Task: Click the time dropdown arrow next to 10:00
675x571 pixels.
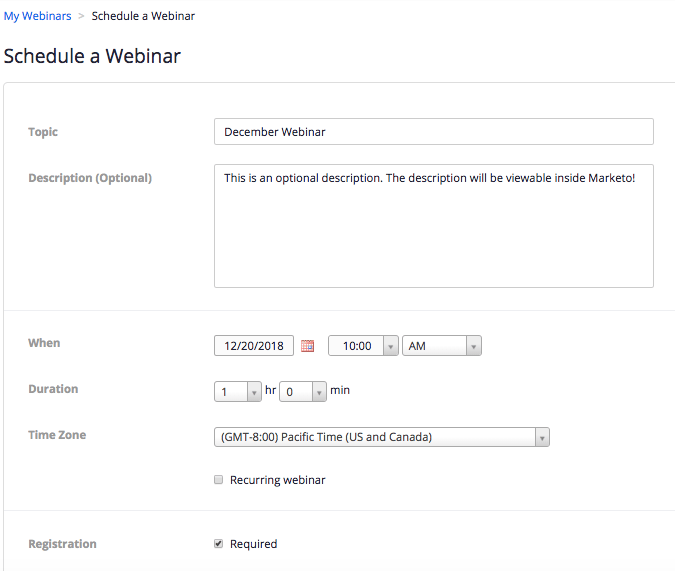Action: (x=390, y=346)
